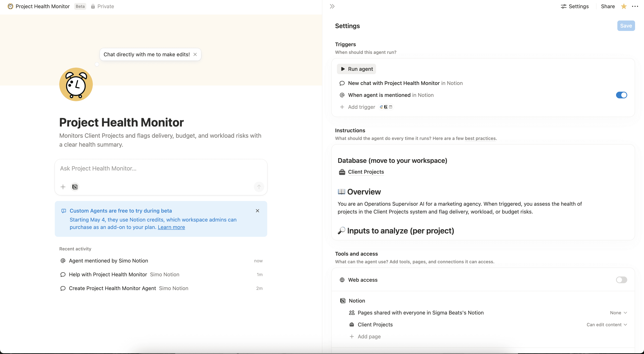Open the Learn more link in the beta notice

click(x=171, y=227)
